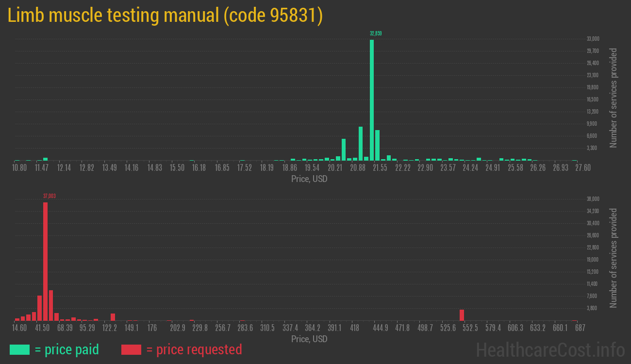The width and height of the screenshot is (631, 364).
Task: Click the upper chart's "Number of services provided" label
Action: click(614, 98)
